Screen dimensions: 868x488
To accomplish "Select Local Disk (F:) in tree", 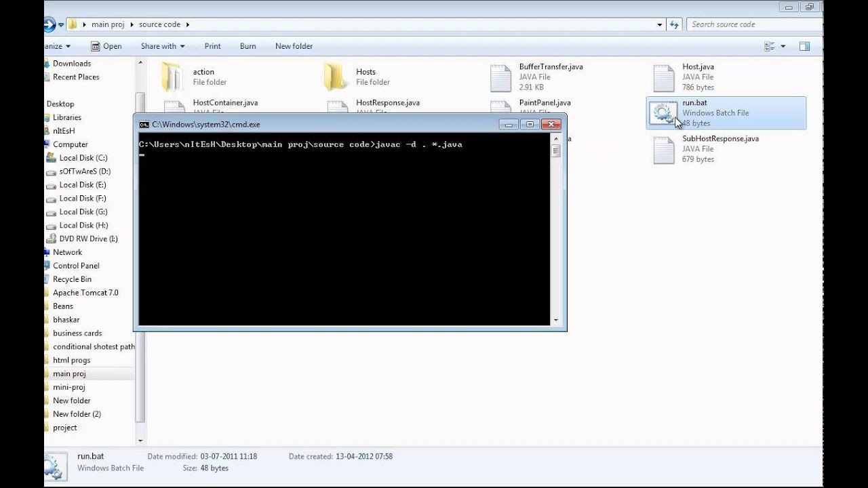I will tap(83, 199).
